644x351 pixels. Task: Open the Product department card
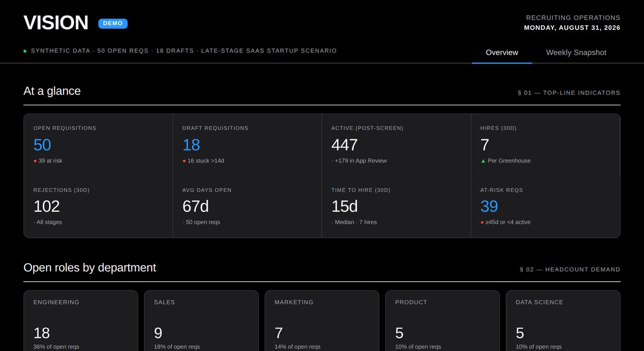pos(443,321)
